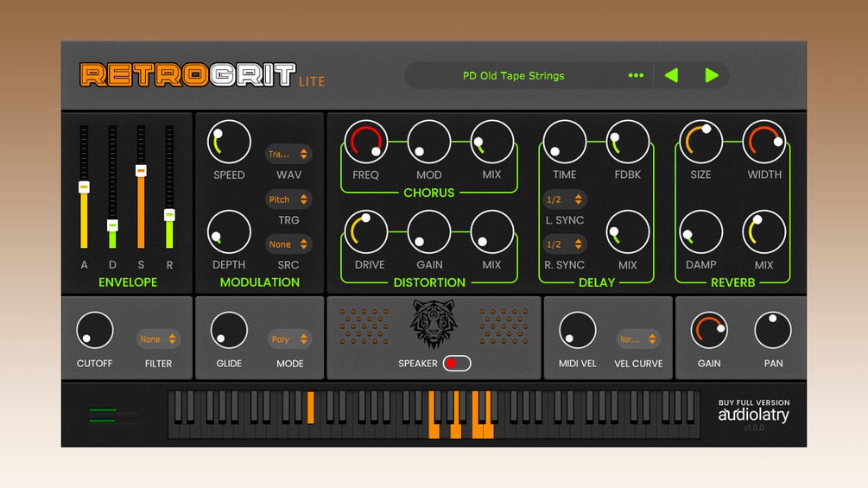Image resolution: width=868 pixels, height=488 pixels.
Task: Click the CHORUS section label
Action: 429,193
